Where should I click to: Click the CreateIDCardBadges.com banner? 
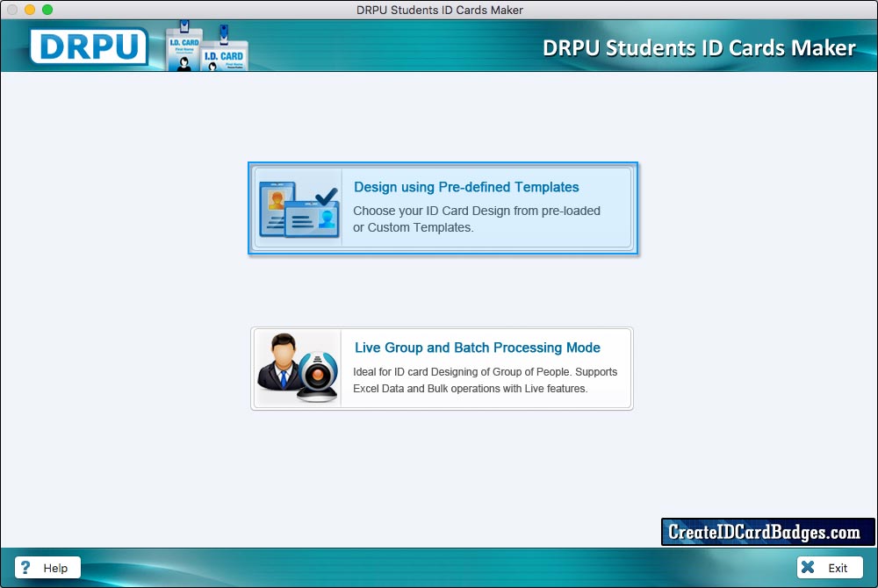[x=767, y=532]
